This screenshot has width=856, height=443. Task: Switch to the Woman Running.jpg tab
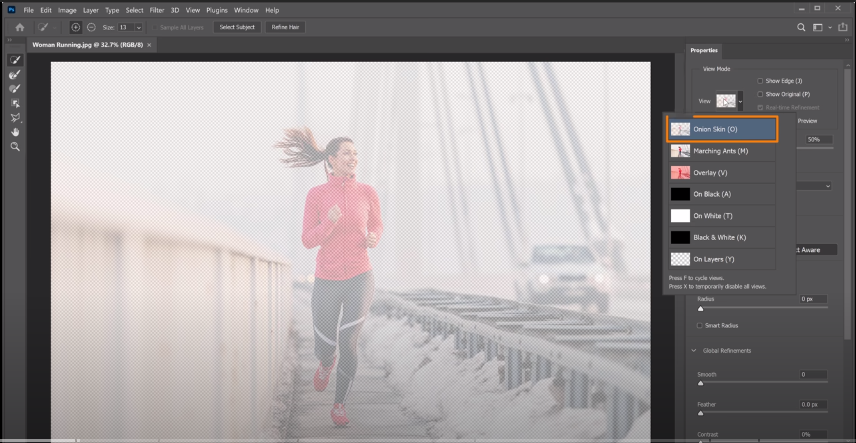(88, 45)
